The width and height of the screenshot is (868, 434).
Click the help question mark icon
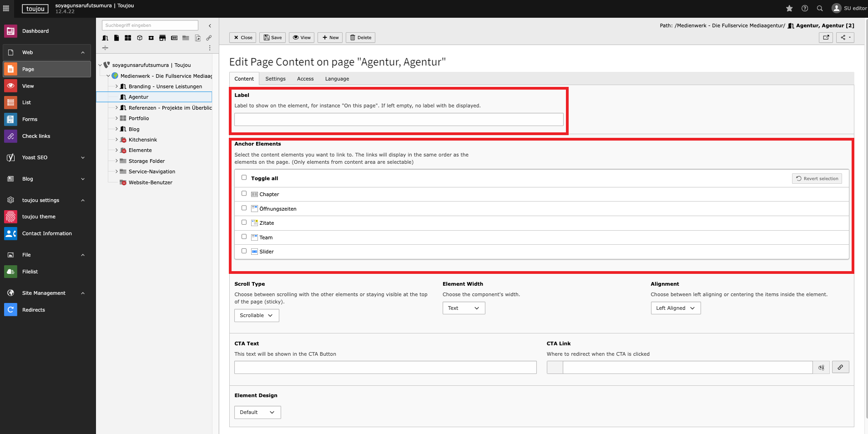tap(804, 8)
